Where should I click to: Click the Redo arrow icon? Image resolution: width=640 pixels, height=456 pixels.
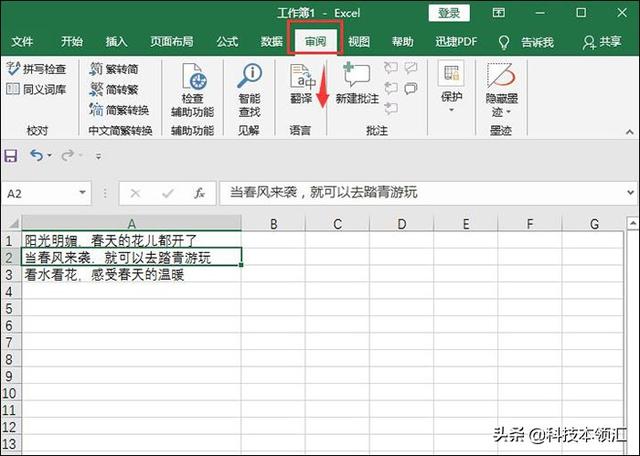(67, 155)
